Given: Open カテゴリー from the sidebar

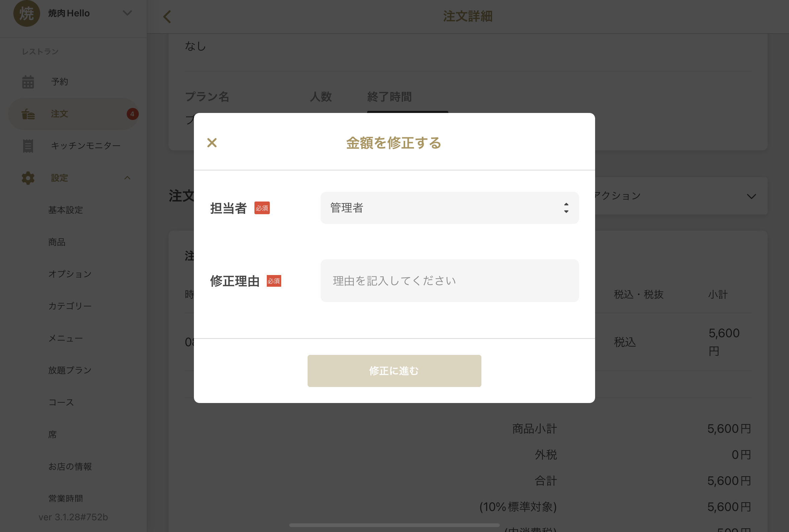Looking at the screenshot, I should point(70,306).
